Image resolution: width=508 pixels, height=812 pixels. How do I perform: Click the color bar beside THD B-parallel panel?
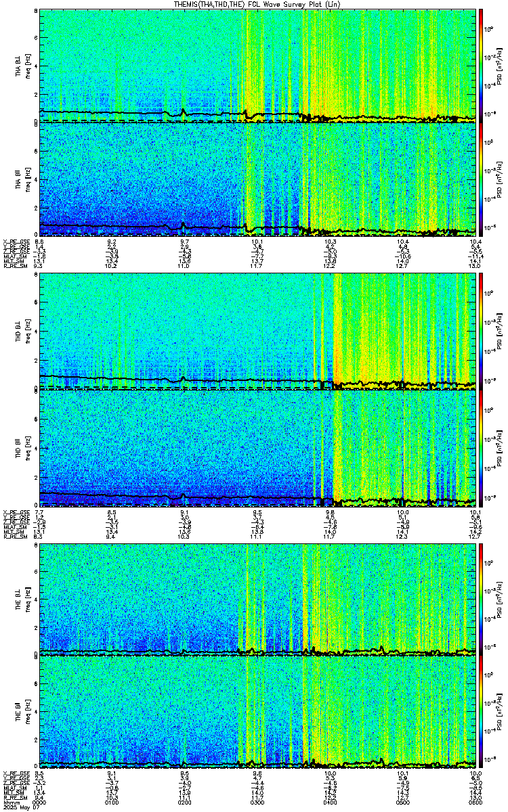(482, 447)
